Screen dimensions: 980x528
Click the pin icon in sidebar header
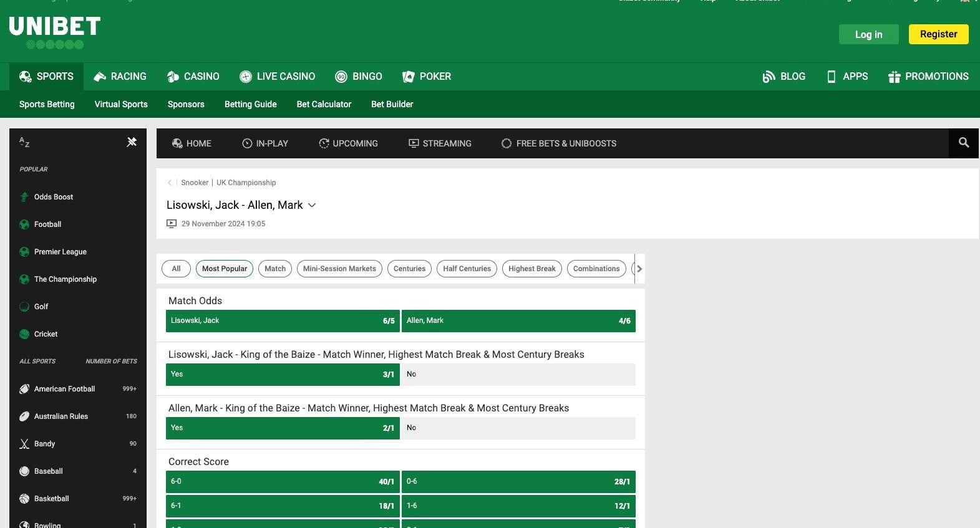tap(132, 142)
